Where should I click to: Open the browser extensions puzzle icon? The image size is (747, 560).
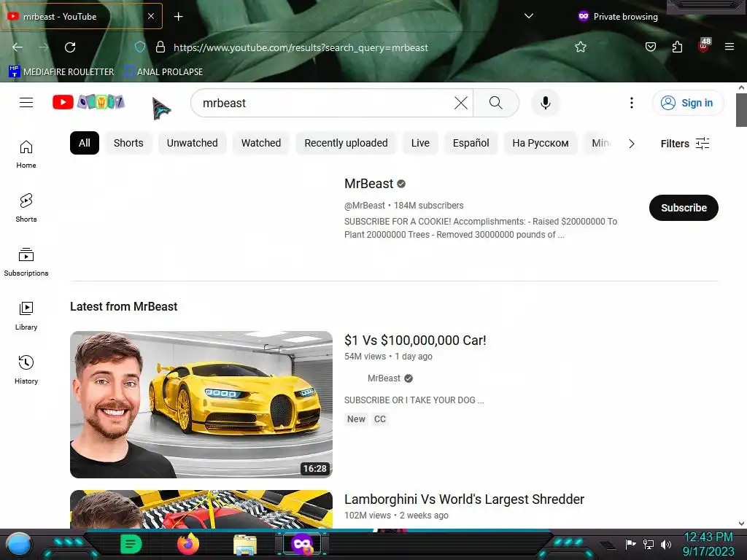point(677,47)
